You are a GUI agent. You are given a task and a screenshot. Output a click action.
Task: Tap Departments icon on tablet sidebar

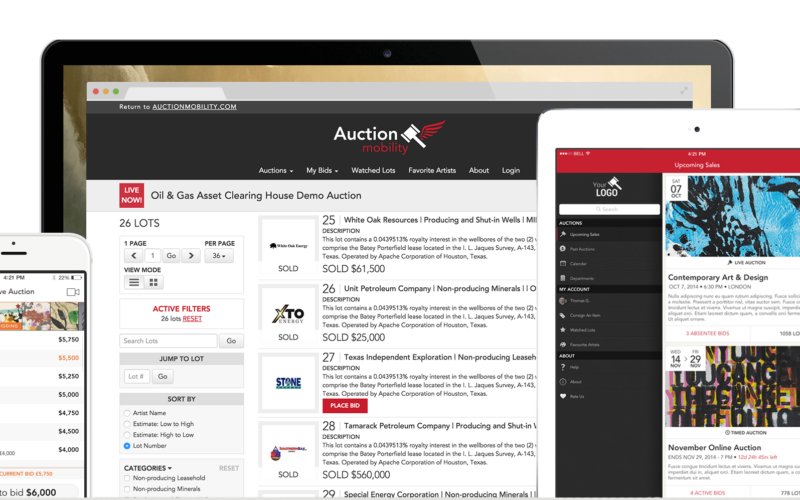(x=563, y=278)
